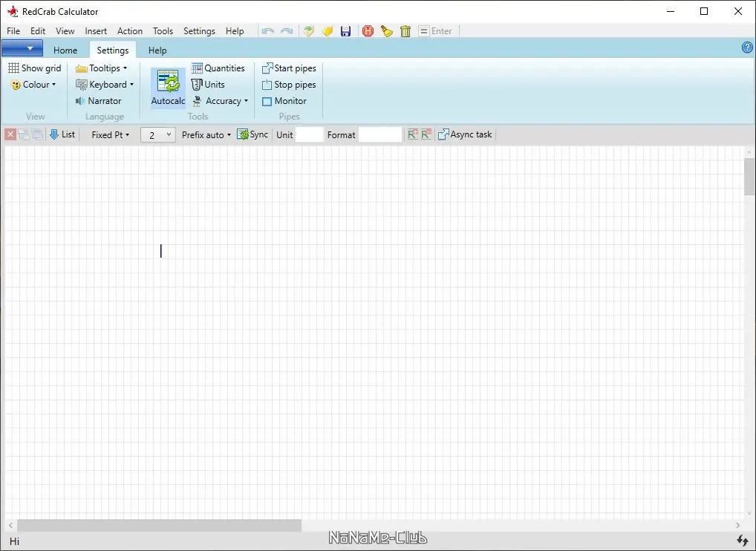Click the Undo arrow icon

tap(268, 31)
